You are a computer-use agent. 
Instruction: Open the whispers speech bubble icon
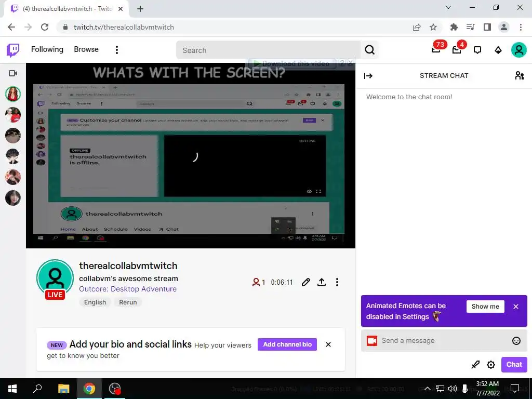pyautogui.click(x=477, y=50)
